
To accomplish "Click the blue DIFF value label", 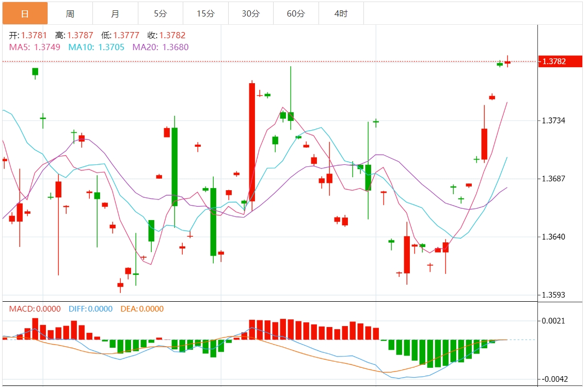I will pyautogui.click(x=90, y=309).
